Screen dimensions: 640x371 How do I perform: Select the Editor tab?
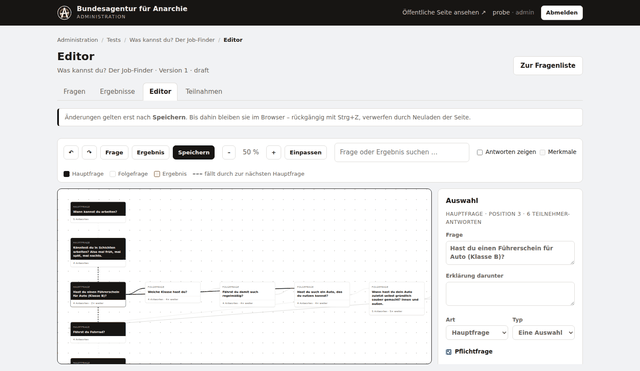[160, 91]
